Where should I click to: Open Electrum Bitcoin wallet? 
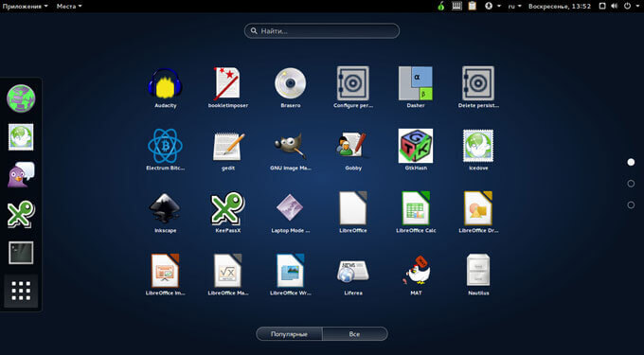point(165,151)
